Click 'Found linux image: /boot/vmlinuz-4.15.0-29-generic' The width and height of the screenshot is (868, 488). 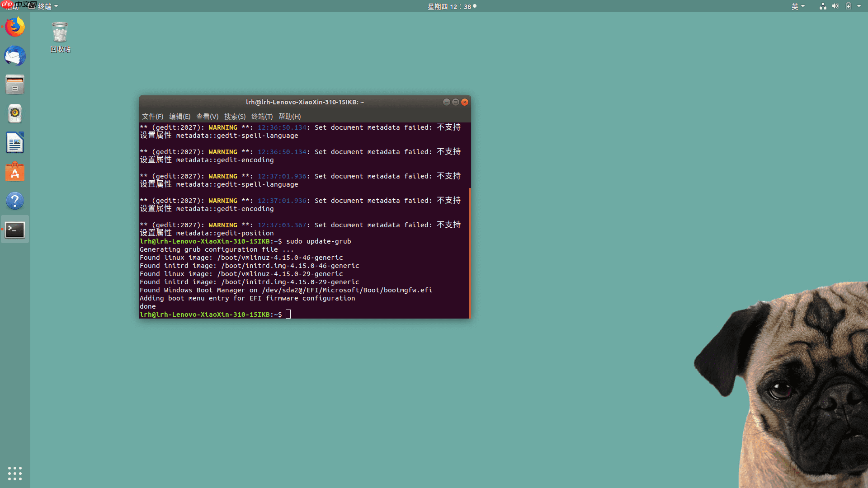[x=241, y=274]
